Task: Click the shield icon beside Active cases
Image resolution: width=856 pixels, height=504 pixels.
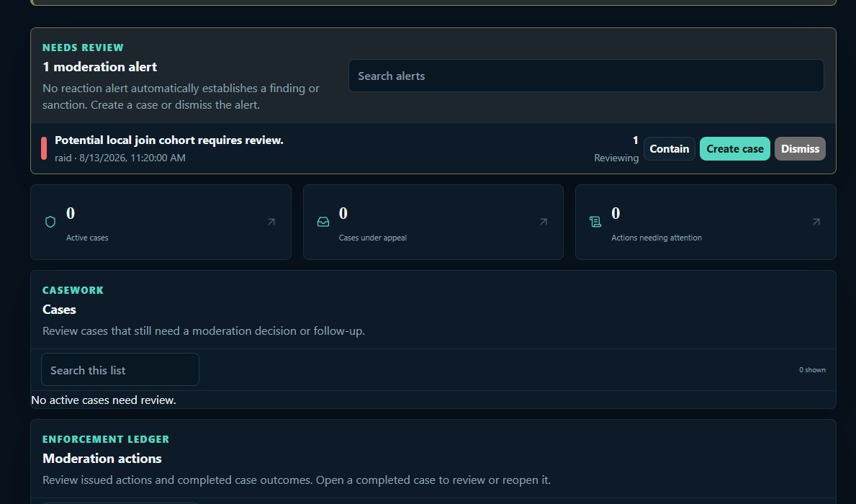Action: 50,222
